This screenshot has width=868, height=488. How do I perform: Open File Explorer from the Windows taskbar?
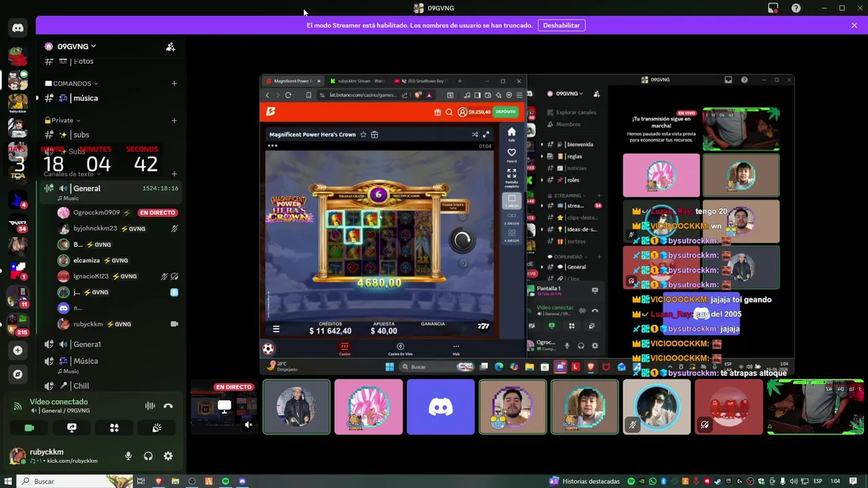coord(175,481)
